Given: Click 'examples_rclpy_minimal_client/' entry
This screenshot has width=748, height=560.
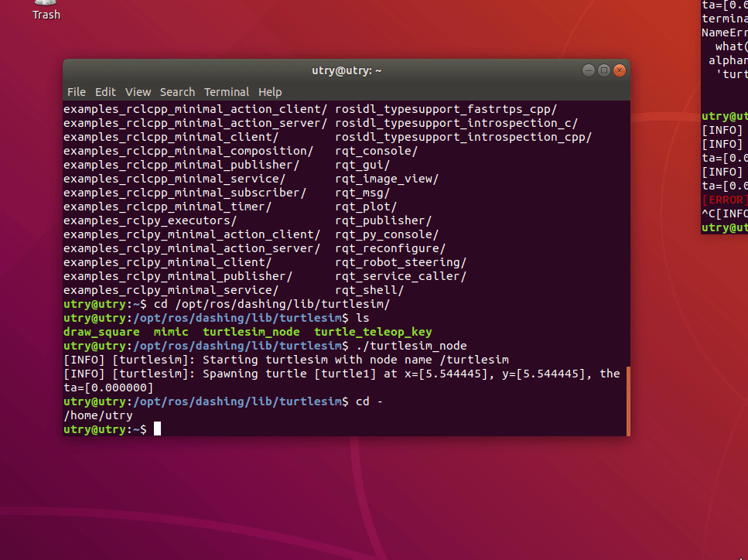Looking at the screenshot, I should pyautogui.click(x=167, y=262).
